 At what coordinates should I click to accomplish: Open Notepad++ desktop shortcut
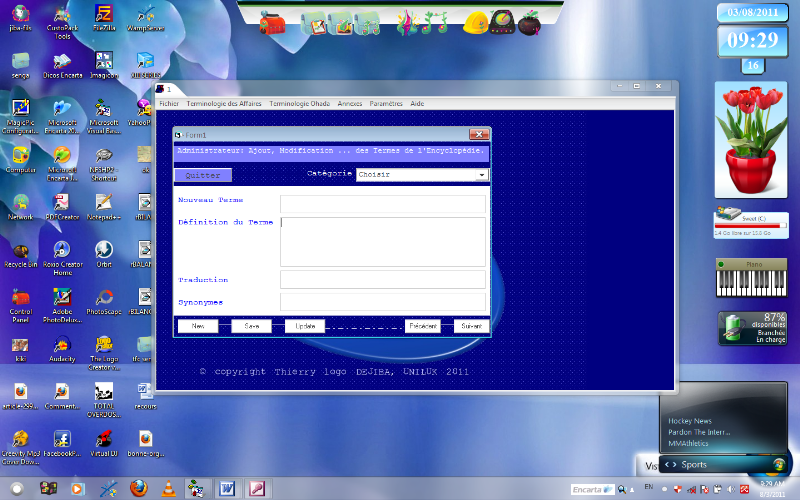(104, 208)
